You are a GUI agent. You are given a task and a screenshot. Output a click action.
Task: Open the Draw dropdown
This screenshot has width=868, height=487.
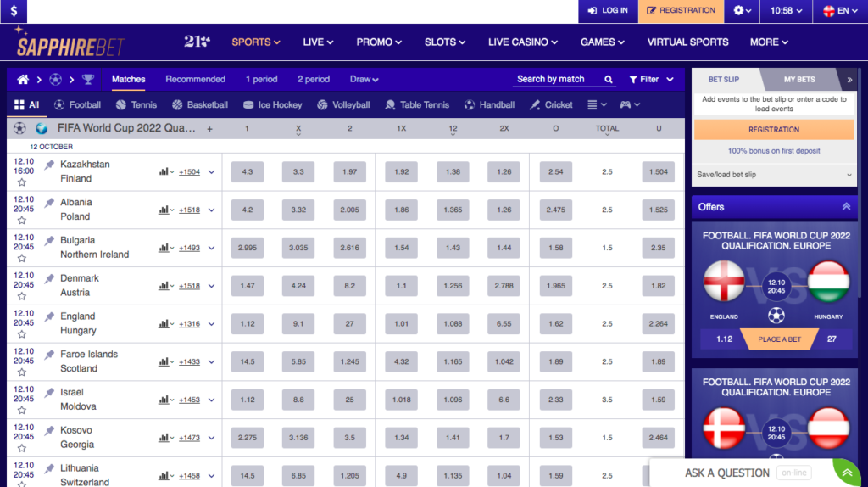[x=364, y=79]
